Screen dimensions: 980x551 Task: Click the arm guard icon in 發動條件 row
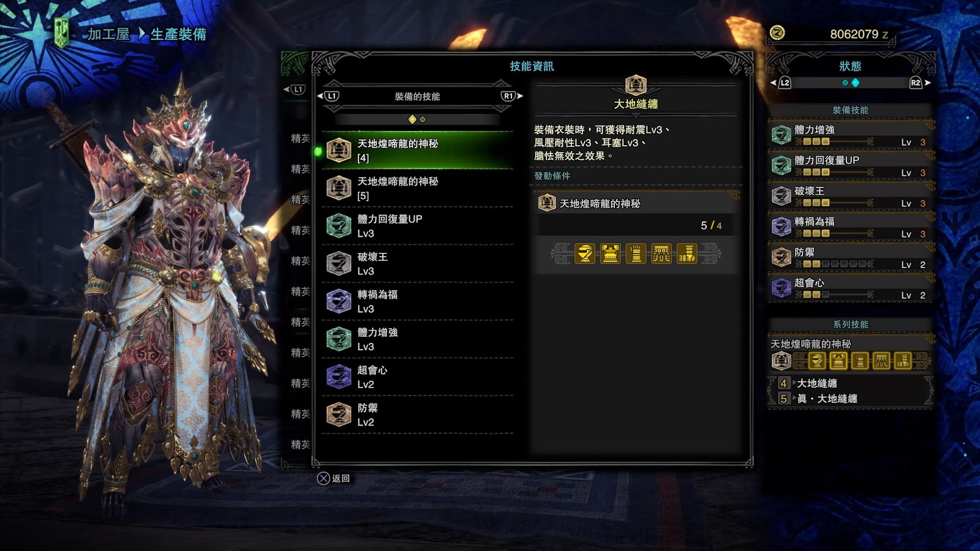coord(636,253)
